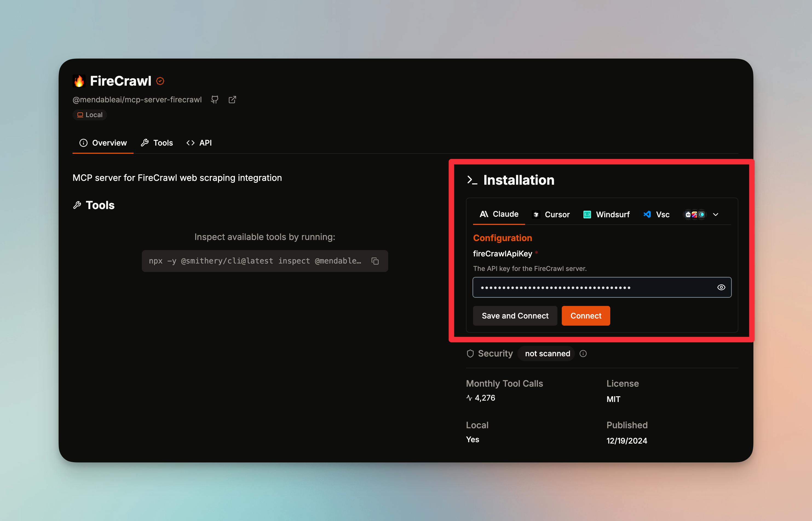
Task: Select the Windsurf client tab
Action: 606,215
